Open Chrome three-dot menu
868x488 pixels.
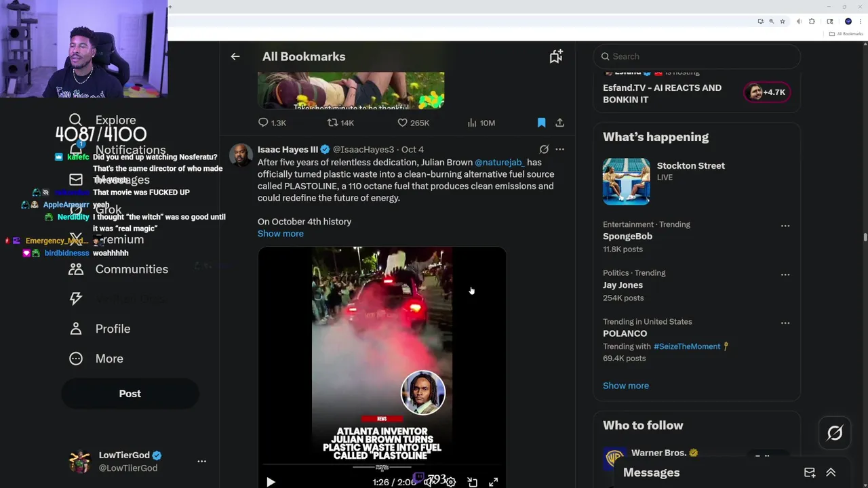[x=860, y=22]
